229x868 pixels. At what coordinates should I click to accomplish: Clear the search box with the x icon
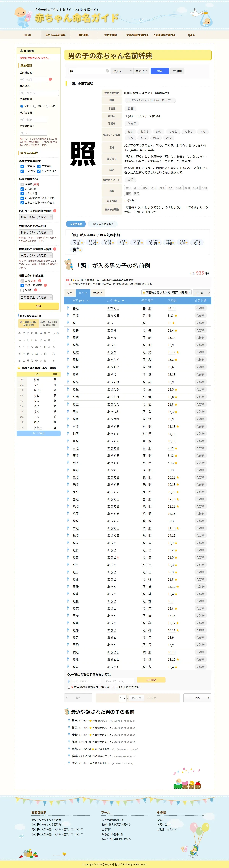(107, 71)
